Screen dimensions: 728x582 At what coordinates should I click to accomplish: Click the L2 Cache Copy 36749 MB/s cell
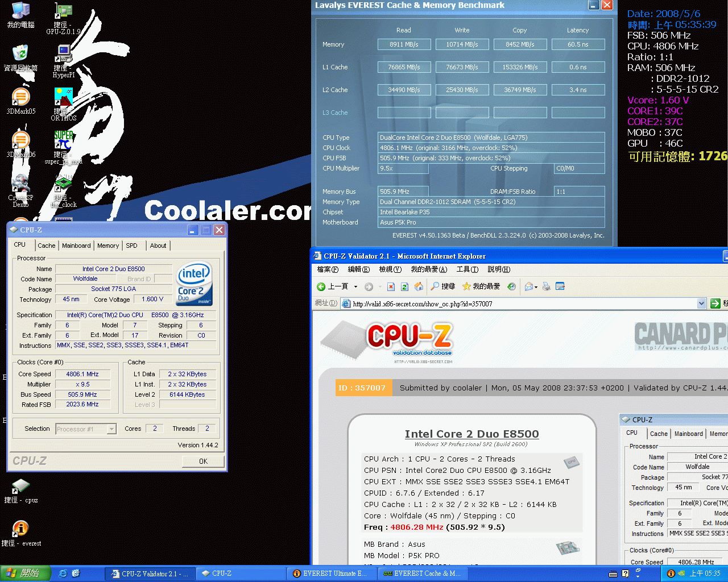click(520, 90)
